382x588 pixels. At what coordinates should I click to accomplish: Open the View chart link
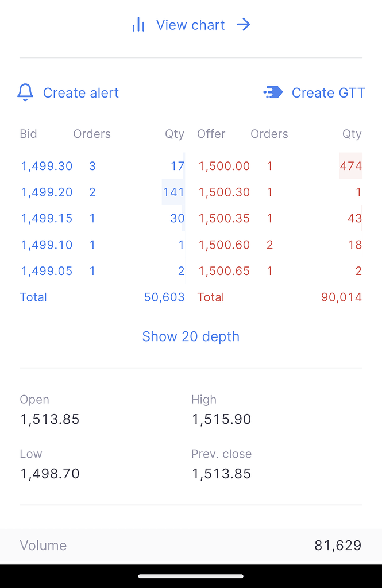(190, 25)
